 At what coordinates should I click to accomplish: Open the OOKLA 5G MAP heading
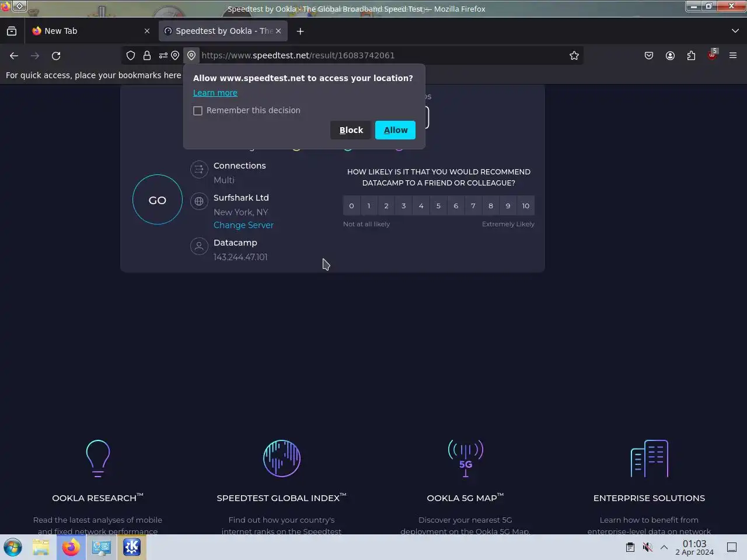[465, 498]
